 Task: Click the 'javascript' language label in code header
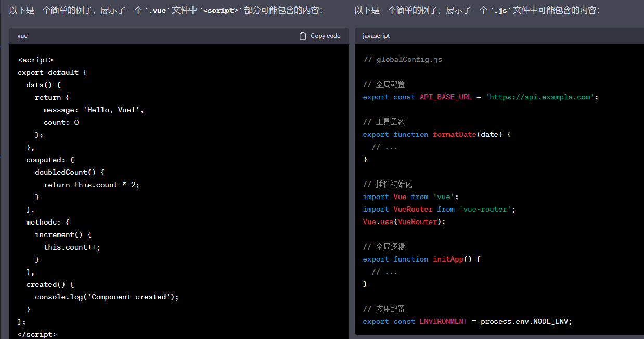(376, 36)
